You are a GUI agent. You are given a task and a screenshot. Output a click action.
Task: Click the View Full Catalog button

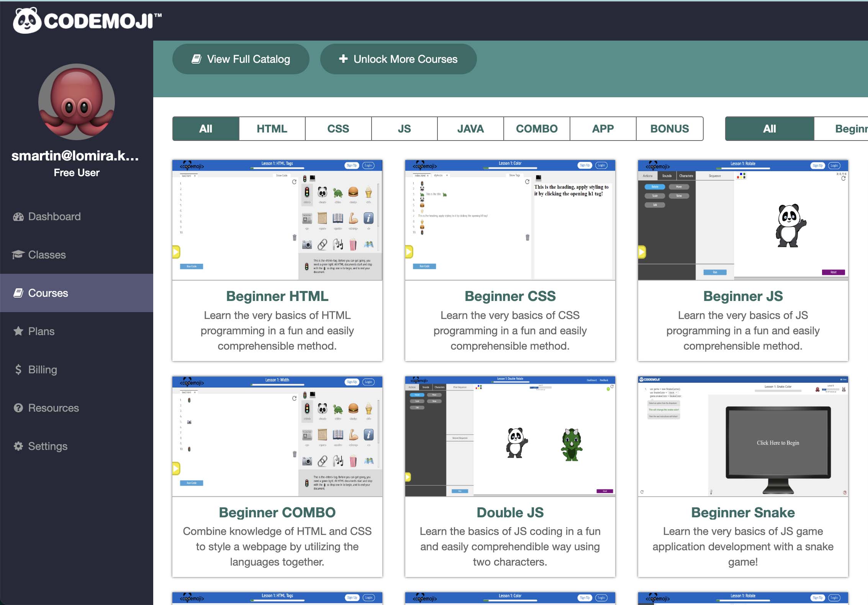click(241, 59)
